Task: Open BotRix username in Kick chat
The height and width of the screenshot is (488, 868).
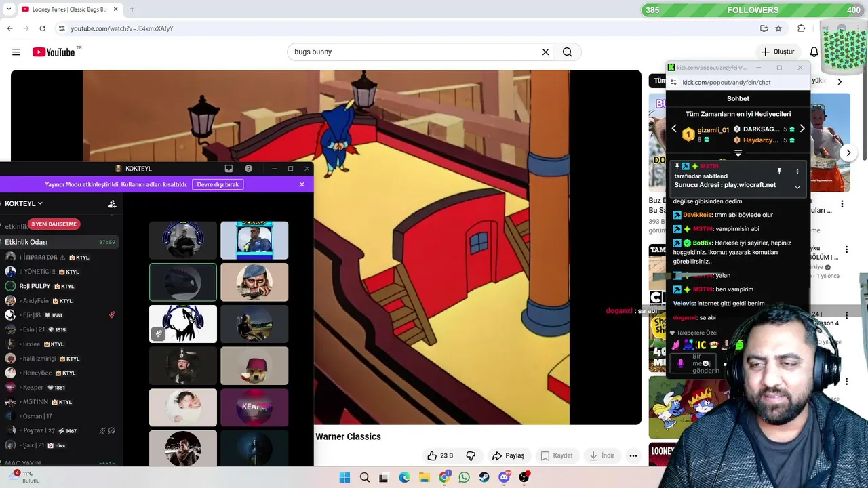Action: point(703,243)
